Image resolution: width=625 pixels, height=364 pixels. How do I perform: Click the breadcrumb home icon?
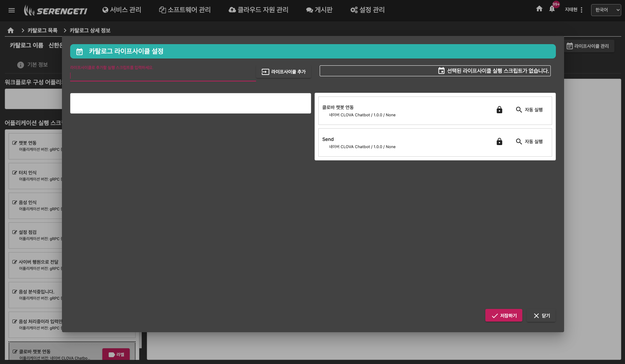coord(11,30)
